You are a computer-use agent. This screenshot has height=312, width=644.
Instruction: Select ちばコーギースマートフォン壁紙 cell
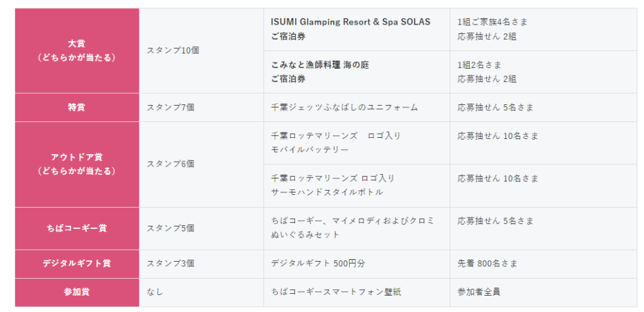[357, 292]
